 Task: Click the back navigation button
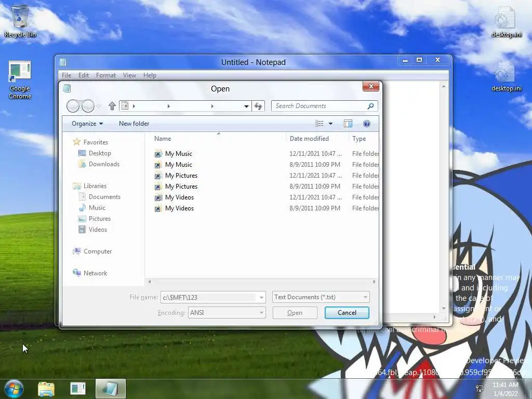pos(73,106)
